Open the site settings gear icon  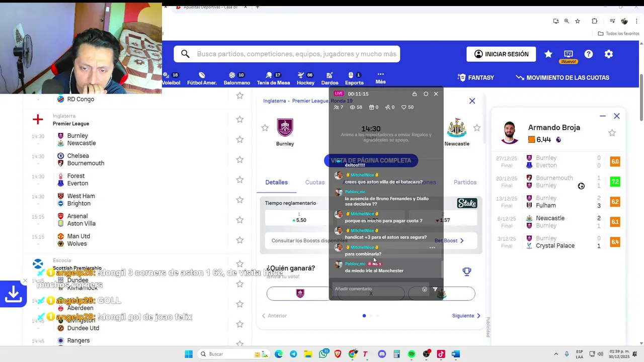[609, 54]
